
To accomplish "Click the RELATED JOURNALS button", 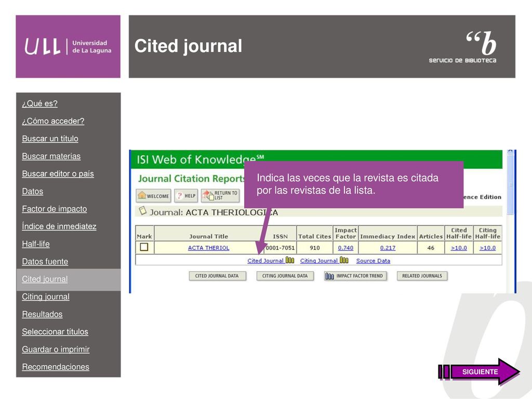I will tap(422, 276).
